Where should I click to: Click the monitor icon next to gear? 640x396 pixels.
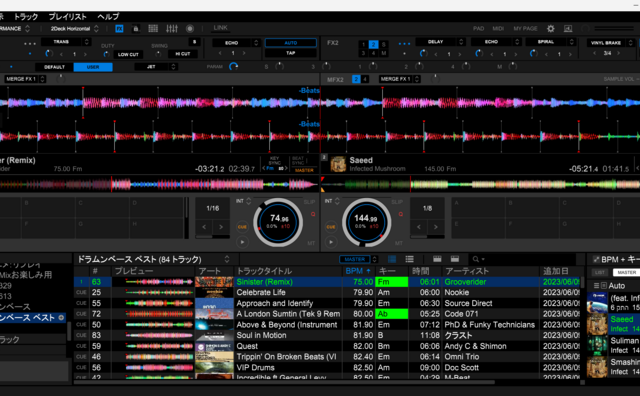(568, 29)
